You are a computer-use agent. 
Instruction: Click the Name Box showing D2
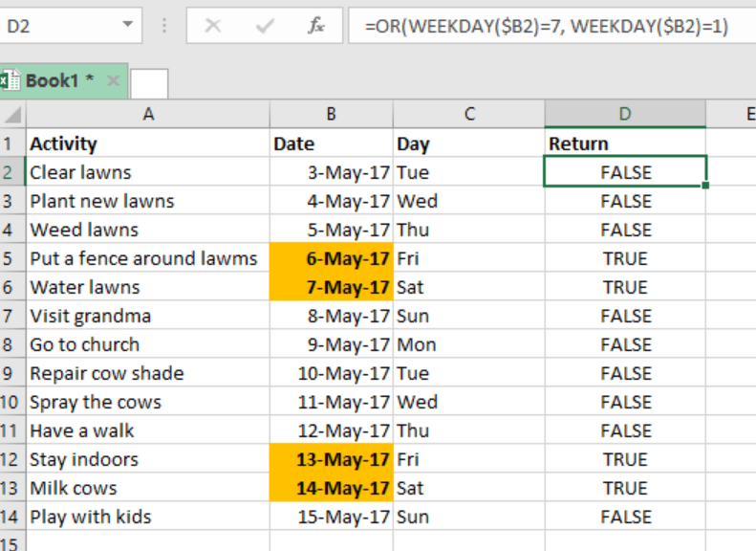[x=71, y=25]
